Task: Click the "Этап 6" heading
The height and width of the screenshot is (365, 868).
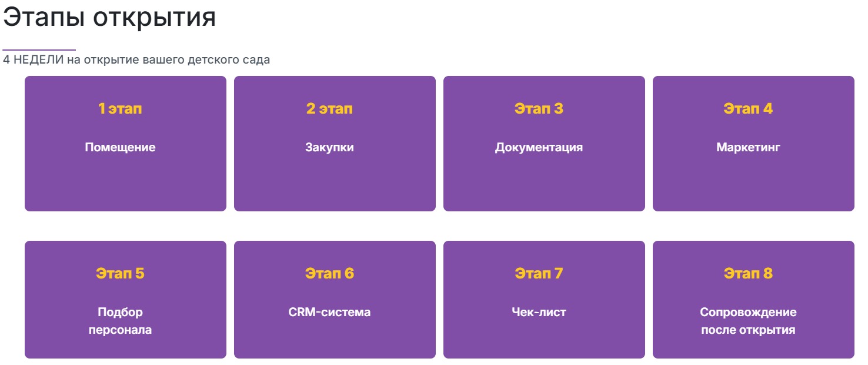Action: [x=329, y=274]
